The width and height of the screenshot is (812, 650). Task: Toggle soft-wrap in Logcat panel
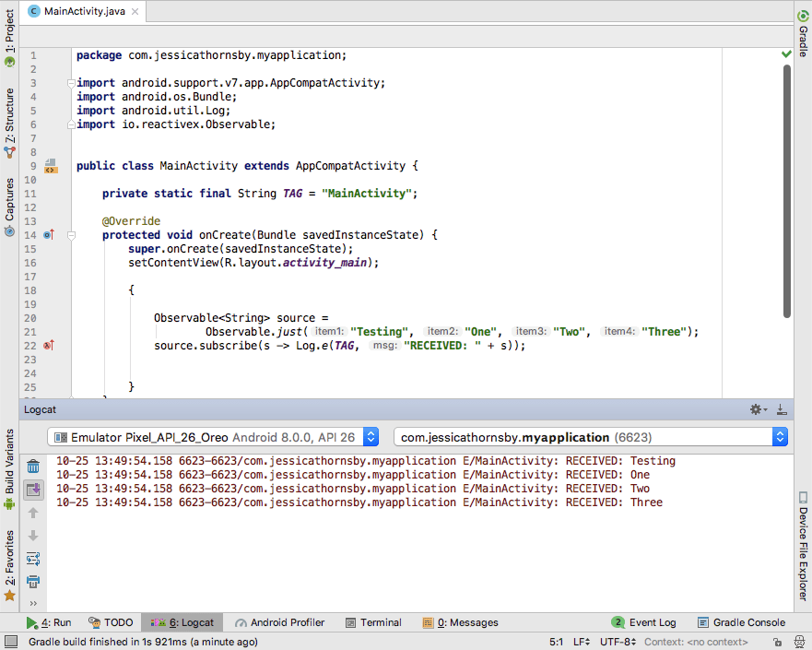point(33,559)
